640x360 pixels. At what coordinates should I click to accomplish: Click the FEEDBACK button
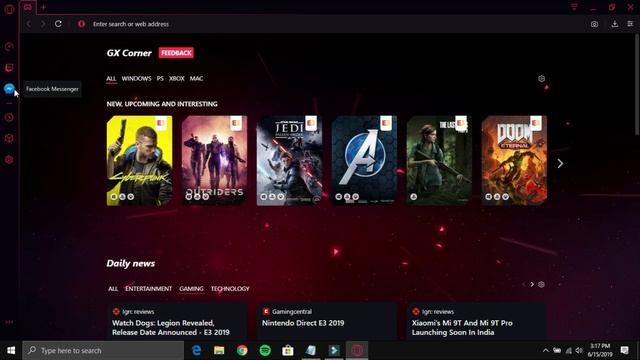click(176, 53)
